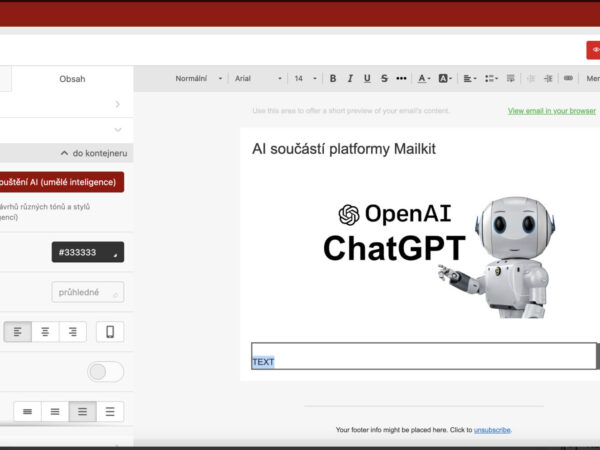
Task: Click the heading 'AI součástí platformy Mailkit'
Action: 344,149
